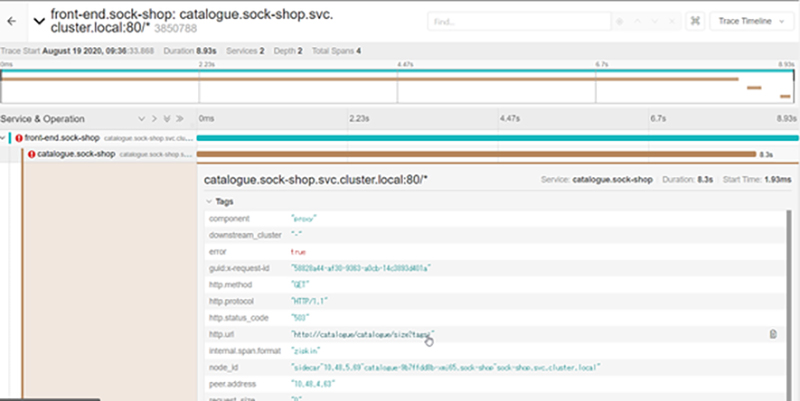Viewport: 800px width, 401px height.
Task: Click the back arrow to return to search
Action: pos(12,21)
